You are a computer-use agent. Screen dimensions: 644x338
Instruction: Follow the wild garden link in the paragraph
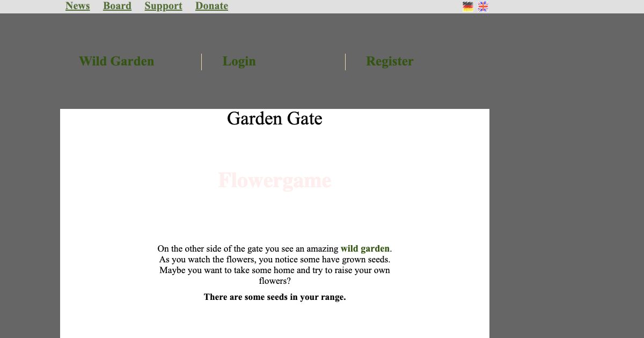pos(365,248)
